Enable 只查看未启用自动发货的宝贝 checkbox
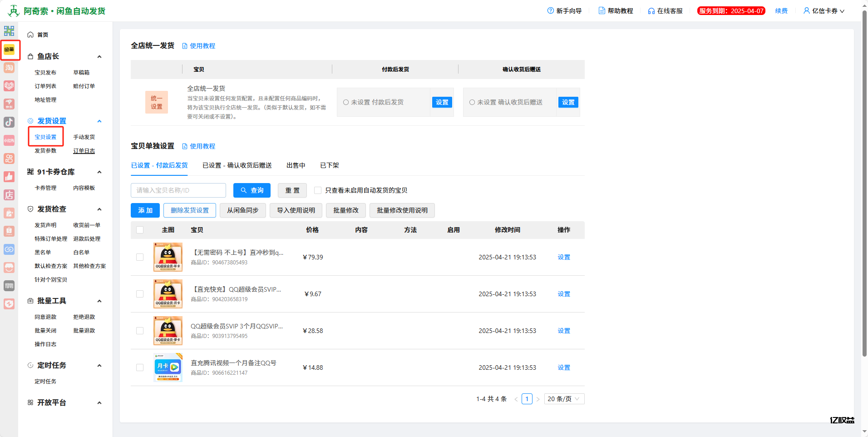The height and width of the screenshot is (437, 868). click(317, 190)
